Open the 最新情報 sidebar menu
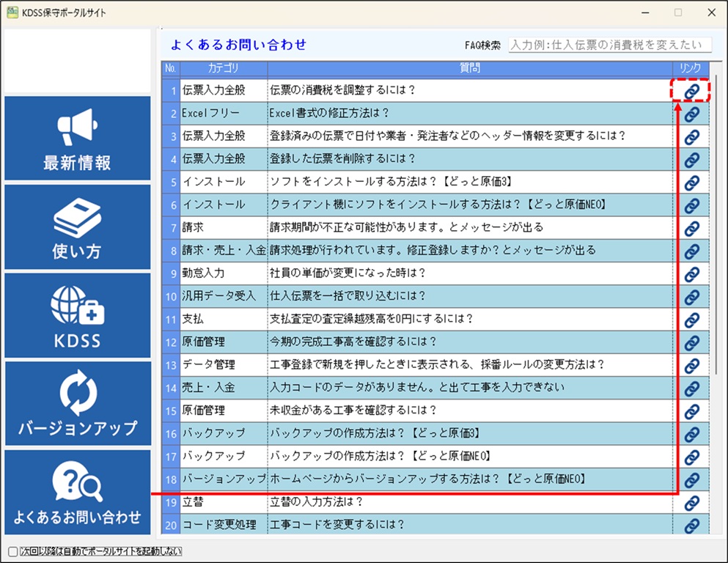Viewport: 728px width, 563px height. (77, 139)
